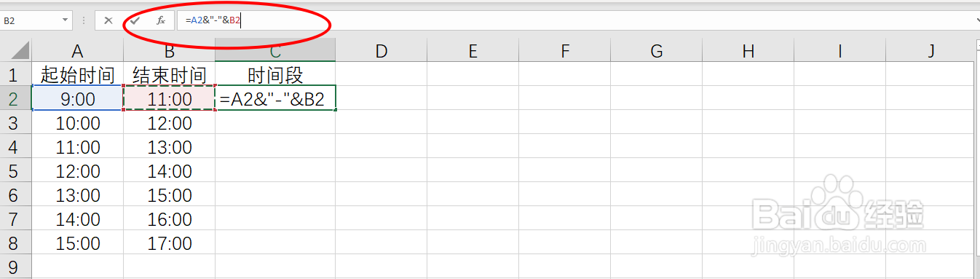Confirm formula with the checkmark icon
This screenshot has height=279, width=980.
pos(135,20)
